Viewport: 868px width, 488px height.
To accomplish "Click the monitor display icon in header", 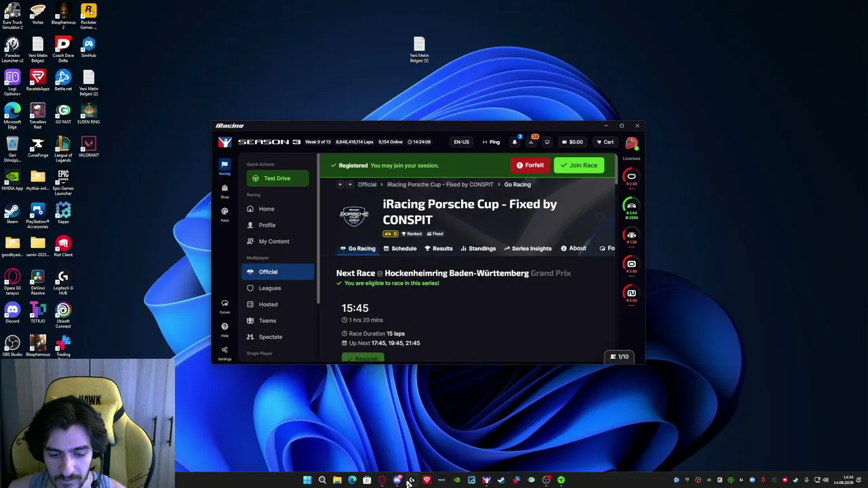I will click(547, 142).
